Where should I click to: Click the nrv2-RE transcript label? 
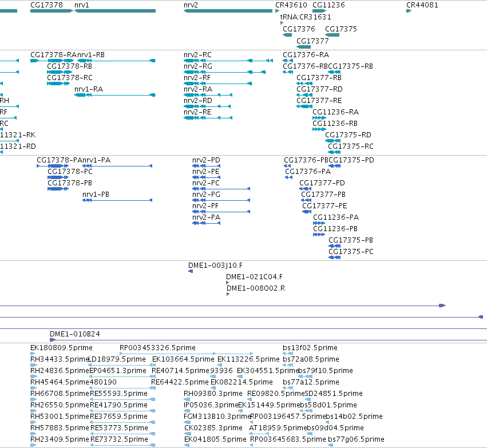click(x=197, y=112)
